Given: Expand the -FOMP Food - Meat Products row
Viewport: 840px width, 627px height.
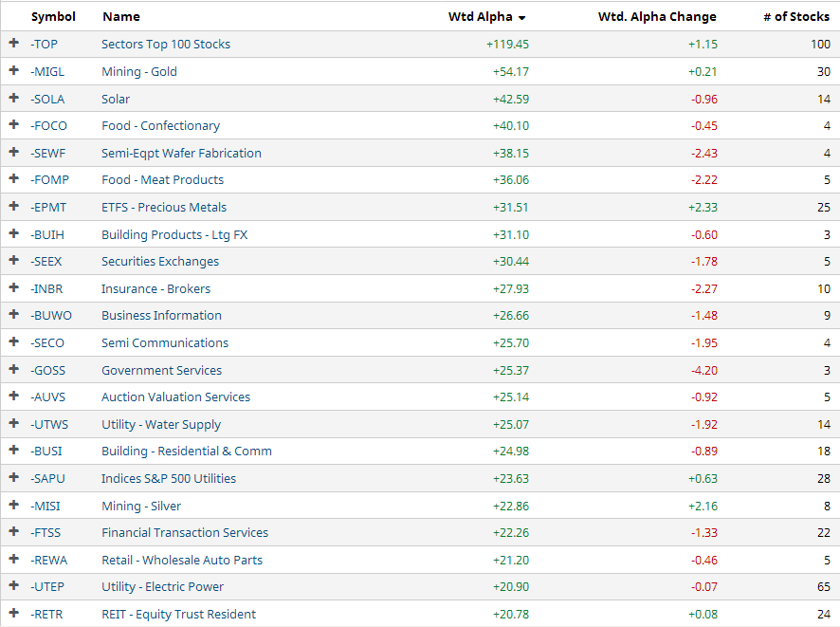Looking at the screenshot, I should 14,178.
